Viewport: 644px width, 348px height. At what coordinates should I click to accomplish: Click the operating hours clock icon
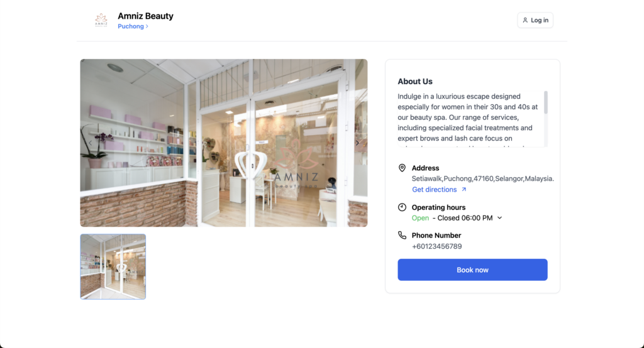coord(402,207)
